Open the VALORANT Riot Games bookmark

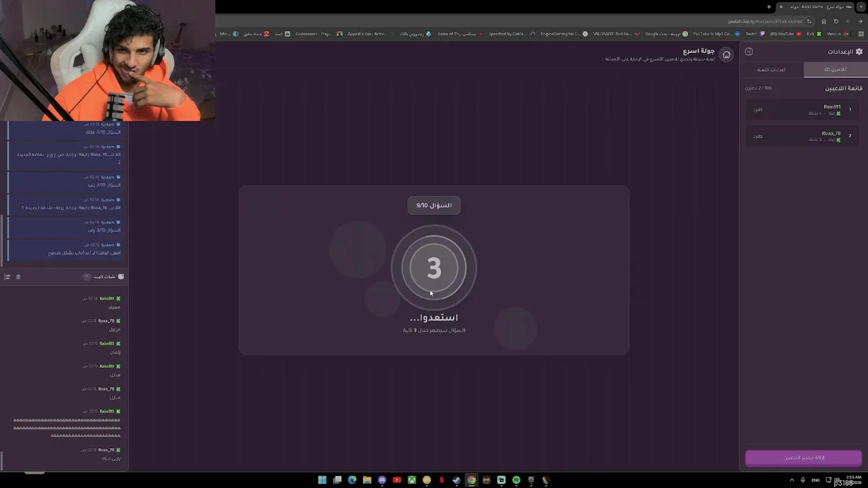coord(616,34)
